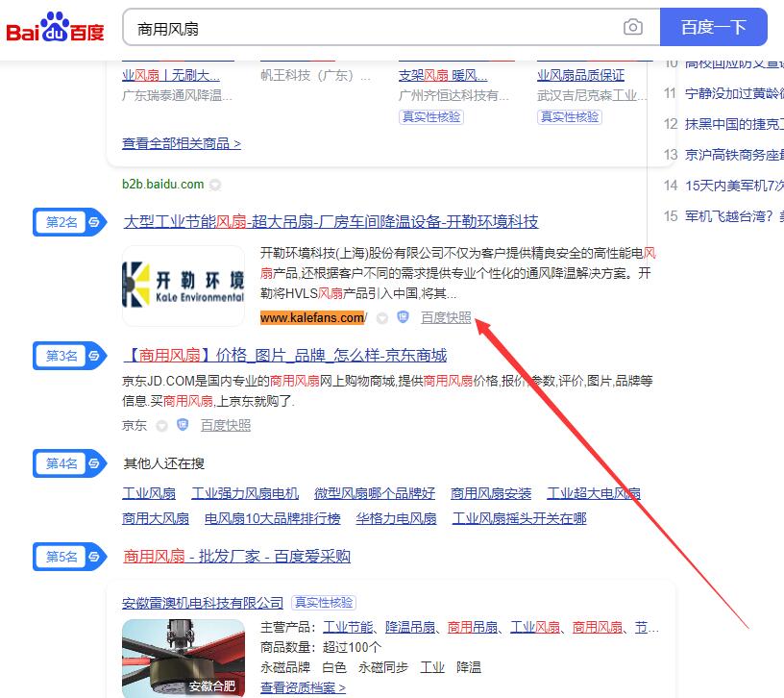The image size is (784, 698).
Task: Open www.kalefans.com URL link
Action: (x=313, y=317)
